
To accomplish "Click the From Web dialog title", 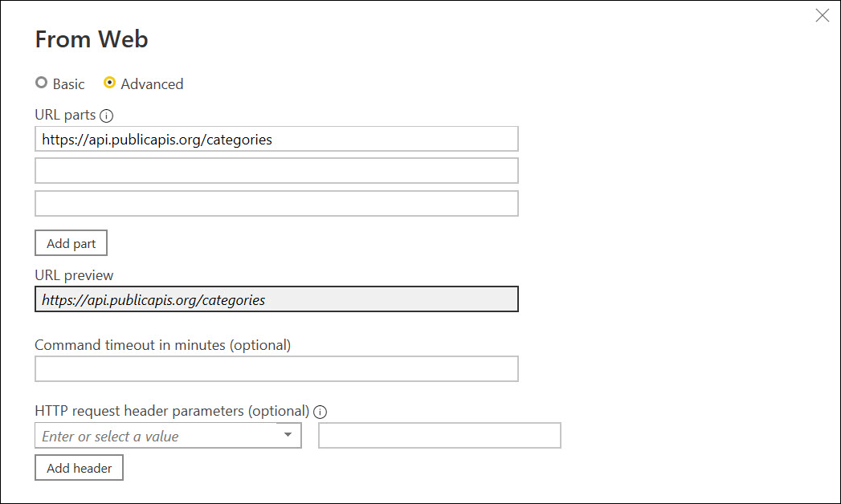I will 92,39.
